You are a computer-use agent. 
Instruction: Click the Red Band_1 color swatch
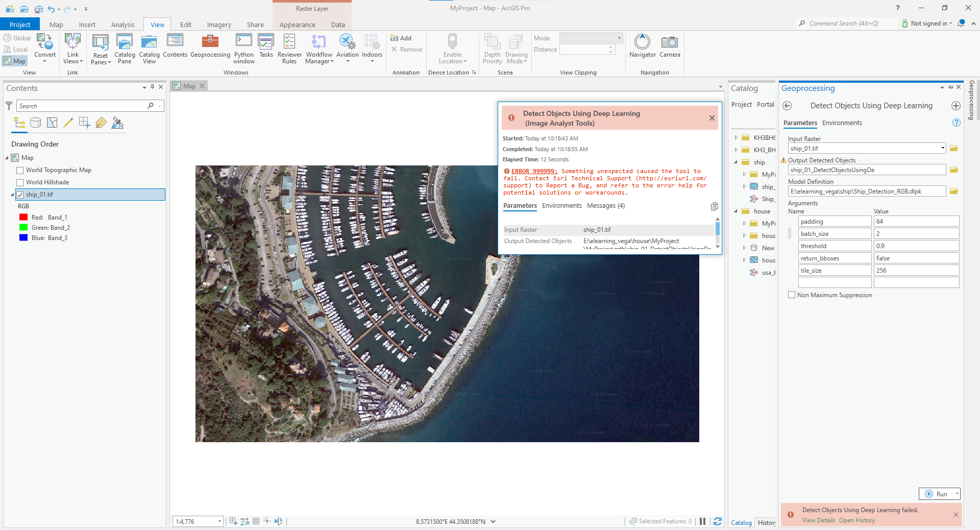point(23,218)
